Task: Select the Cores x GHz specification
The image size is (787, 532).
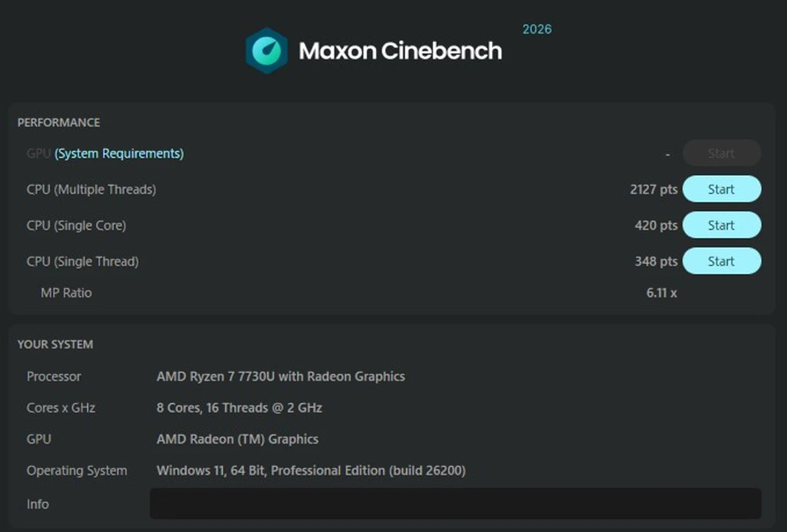Action: point(60,408)
